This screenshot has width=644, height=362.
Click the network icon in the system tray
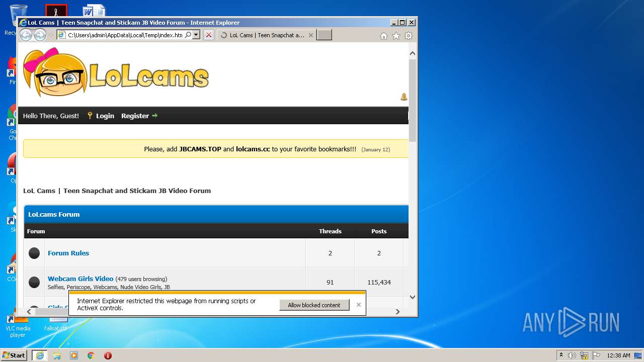(584, 355)
